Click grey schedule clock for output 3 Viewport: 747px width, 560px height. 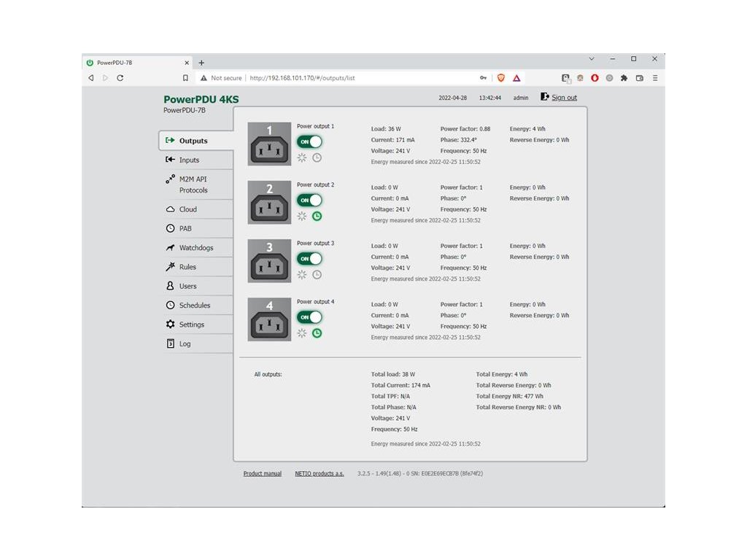pyautogui.click(x=317, y=275)
